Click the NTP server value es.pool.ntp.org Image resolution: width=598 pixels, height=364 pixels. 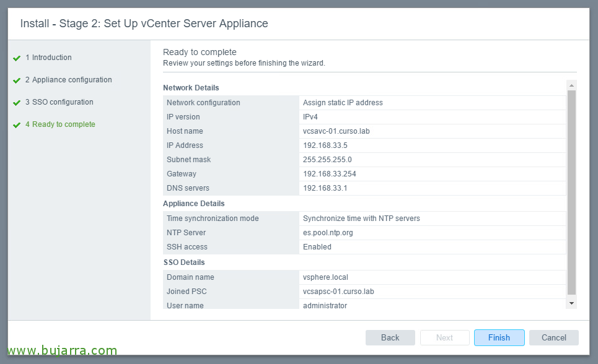328,233
